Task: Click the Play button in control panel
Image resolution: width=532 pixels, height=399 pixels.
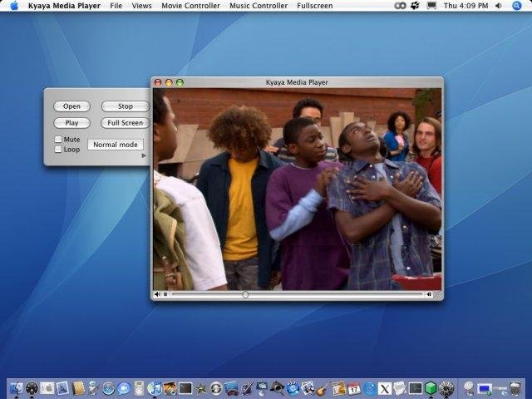Action: 72,123
